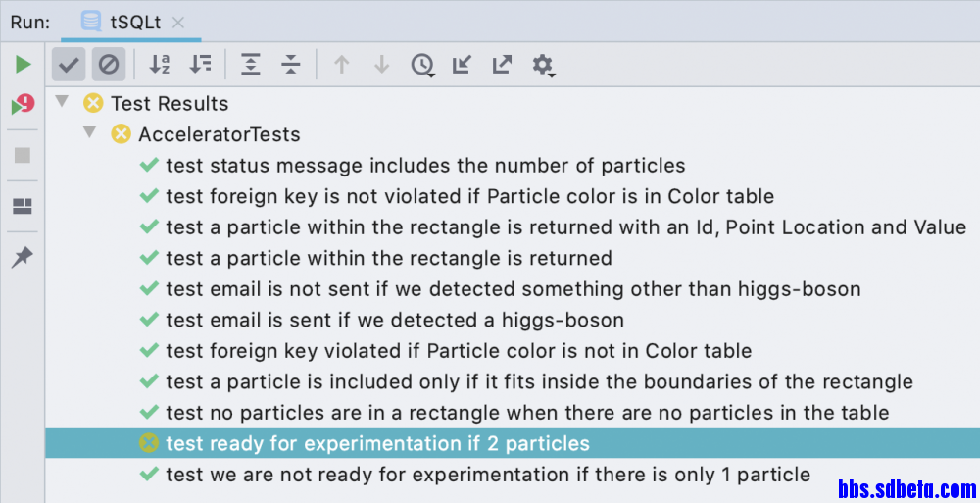The height and width of the screenshot is (503, 980).
Task: Pin the tab with the pin icon
Action: pos(23,257)
